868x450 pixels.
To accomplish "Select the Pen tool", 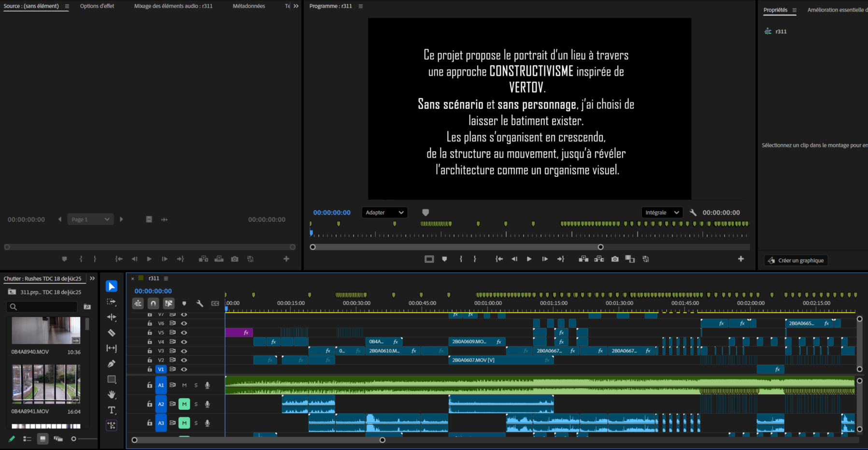I will [112, 363].
